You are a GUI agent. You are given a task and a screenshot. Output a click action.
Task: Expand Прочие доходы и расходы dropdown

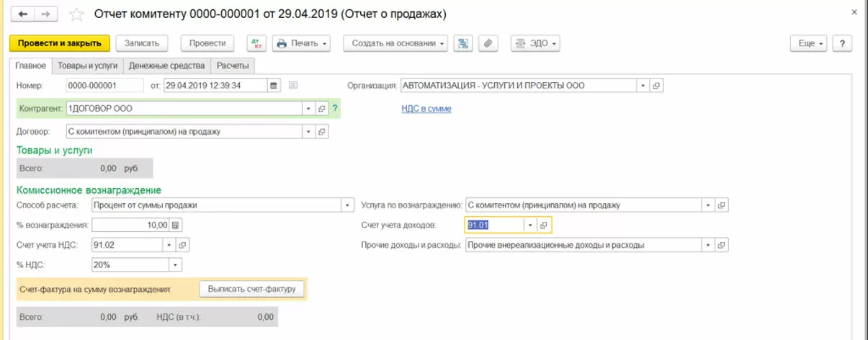[709, 245]
